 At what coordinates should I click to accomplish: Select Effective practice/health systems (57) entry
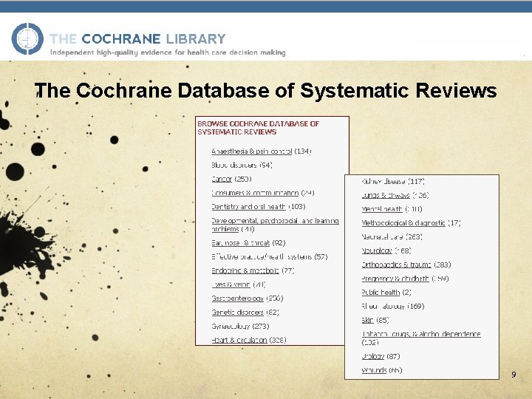270,257
